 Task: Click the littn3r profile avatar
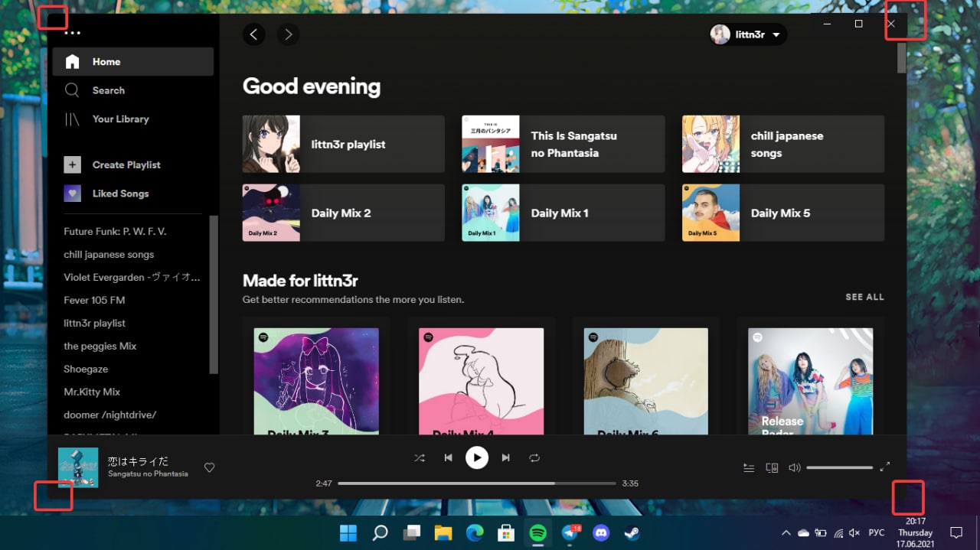click(x=720, y=34)
